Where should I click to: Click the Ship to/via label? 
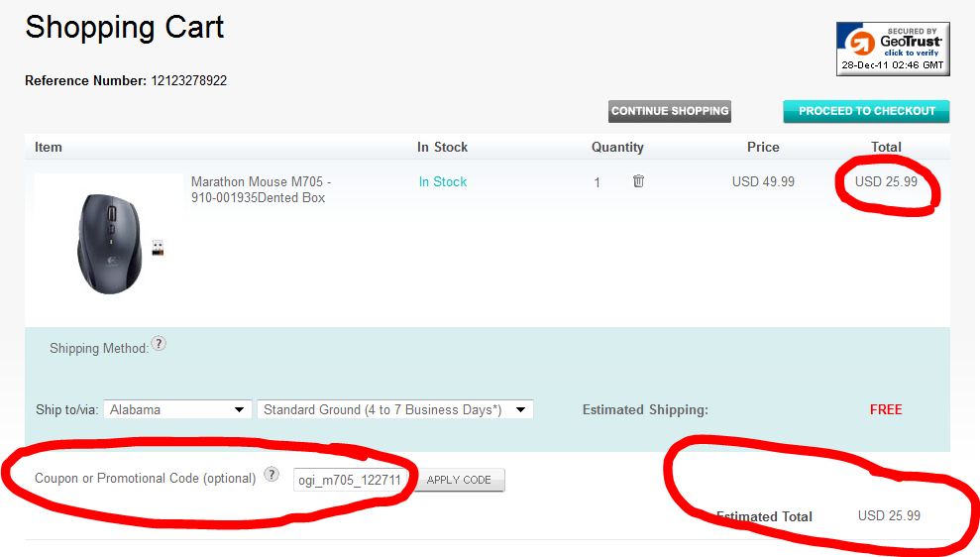click(66, 410)
